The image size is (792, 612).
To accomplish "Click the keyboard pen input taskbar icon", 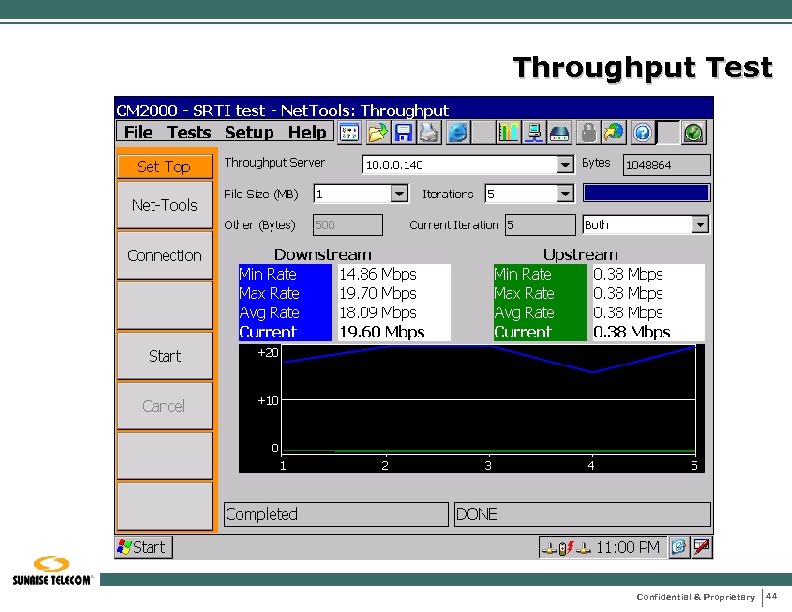I will 702,547.
